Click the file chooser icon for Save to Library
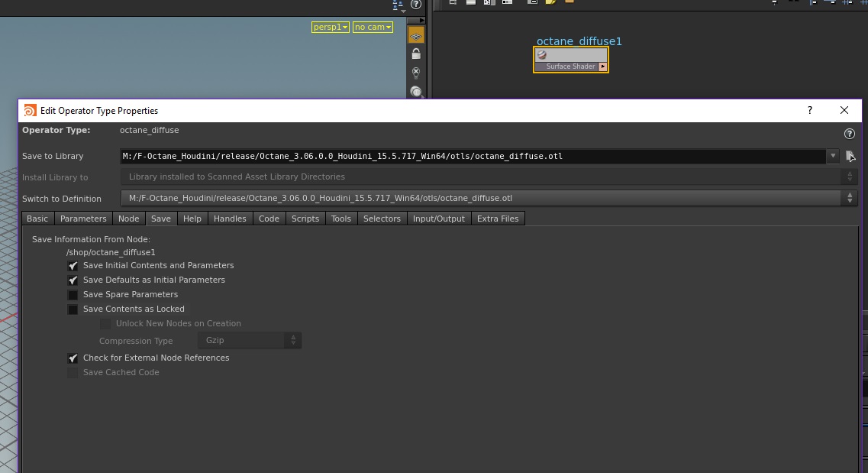This screenshot has width=868, height=473. pyautogui.click(x=850, y=156)
